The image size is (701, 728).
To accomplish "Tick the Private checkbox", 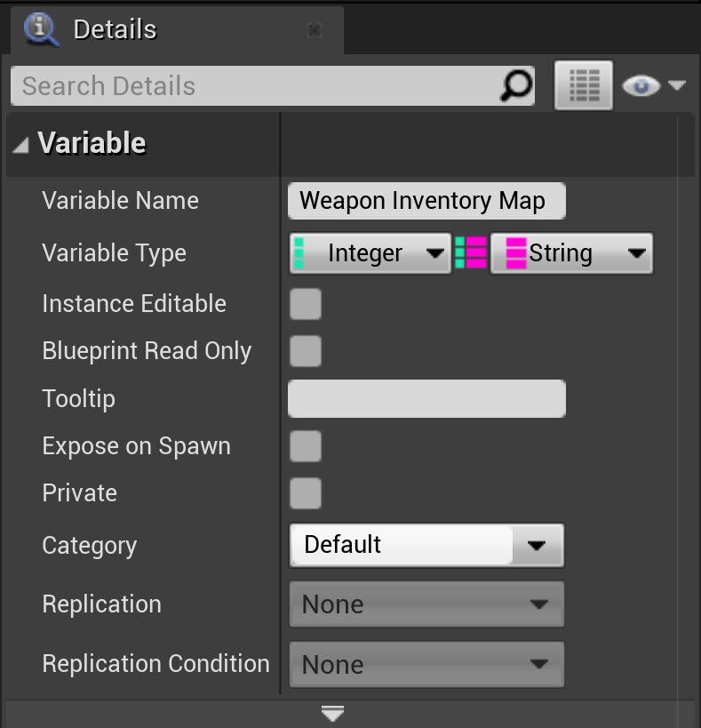I will point(306,493).
